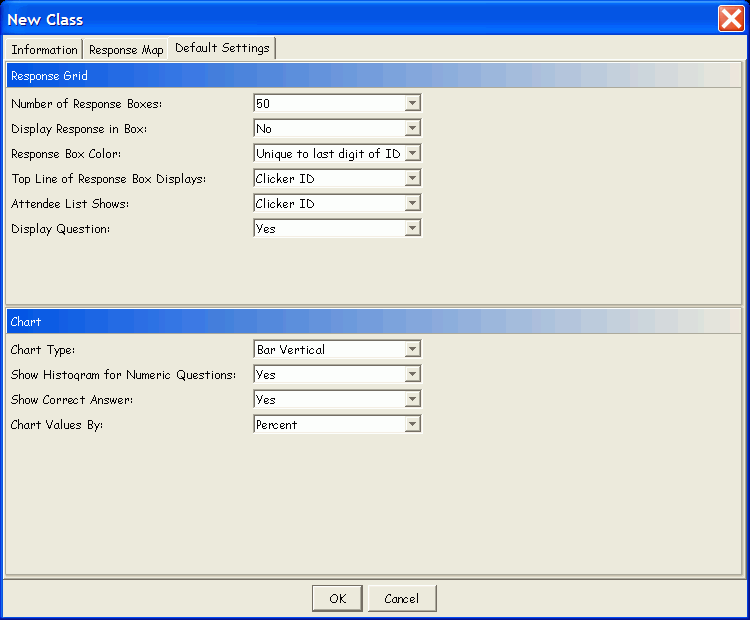Click the Response Grid section header

pyautogui.click(x=374, y=76)
